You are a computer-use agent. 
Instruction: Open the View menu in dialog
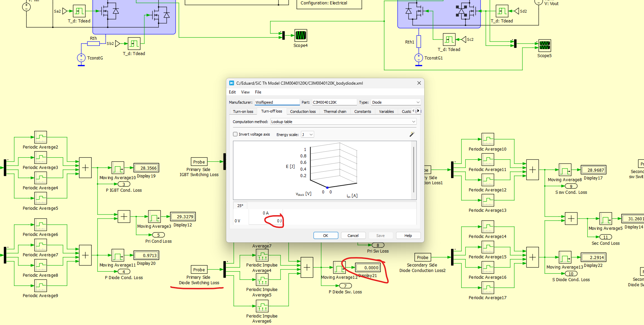[x=245, y=92]
